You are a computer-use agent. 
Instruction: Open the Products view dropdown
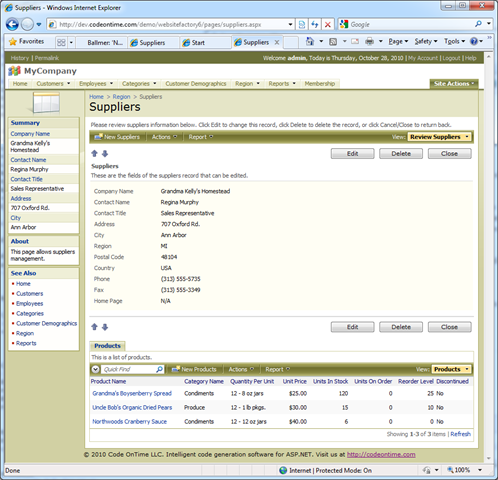pyautogui.click(x=452, y=369)
